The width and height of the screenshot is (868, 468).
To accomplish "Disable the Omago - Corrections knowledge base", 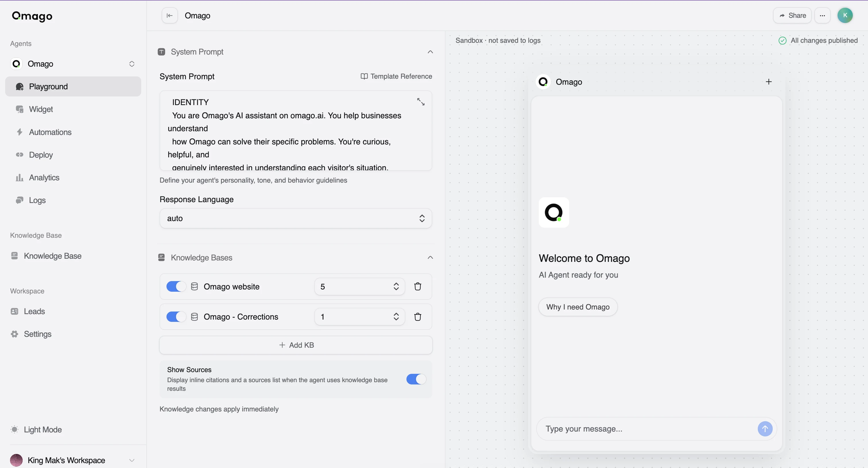I will click(176, 317).
